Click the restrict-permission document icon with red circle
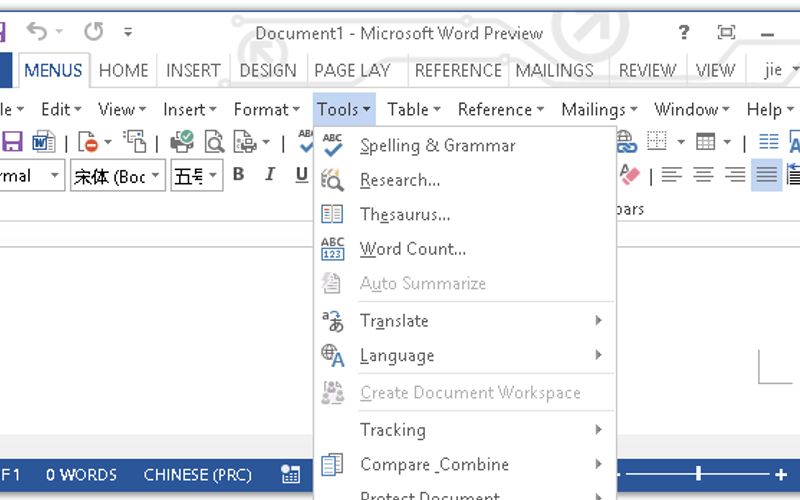 [x=88, y=142]
